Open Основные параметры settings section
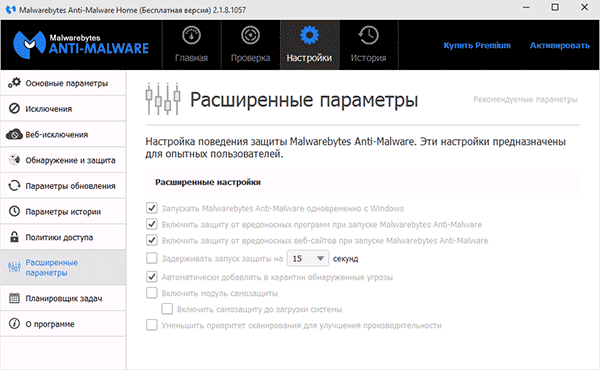This screenshot has height=370, width=600. [x=63, y=83]
